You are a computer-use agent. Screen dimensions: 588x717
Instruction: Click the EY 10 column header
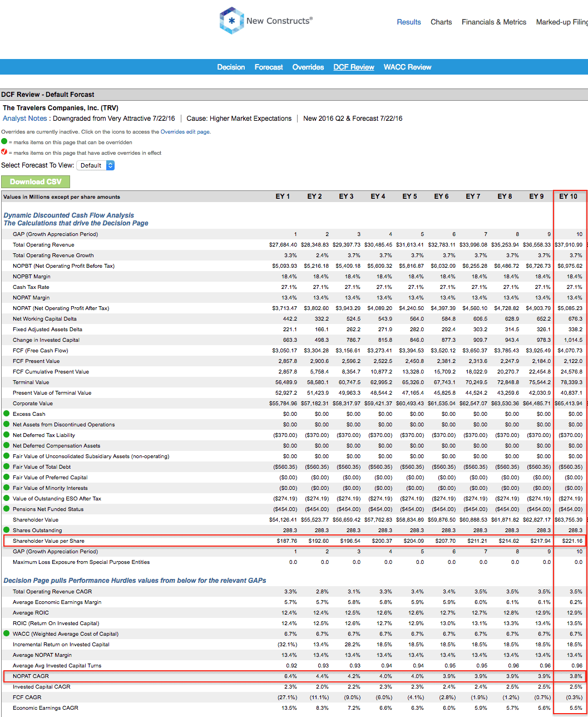568,197
